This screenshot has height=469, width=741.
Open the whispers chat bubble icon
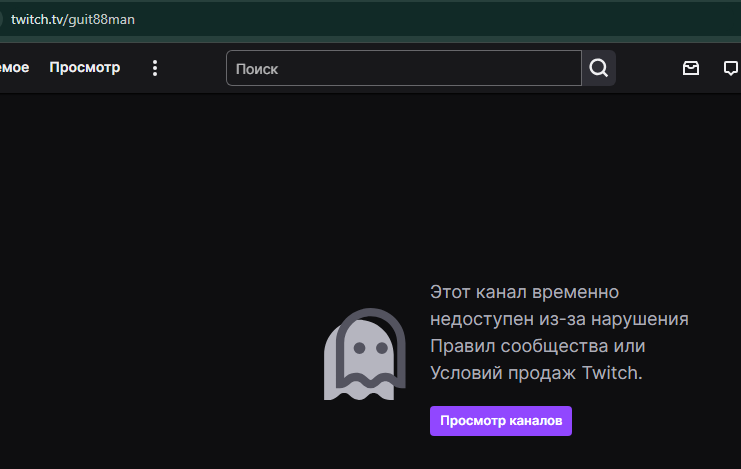point(731,68)
